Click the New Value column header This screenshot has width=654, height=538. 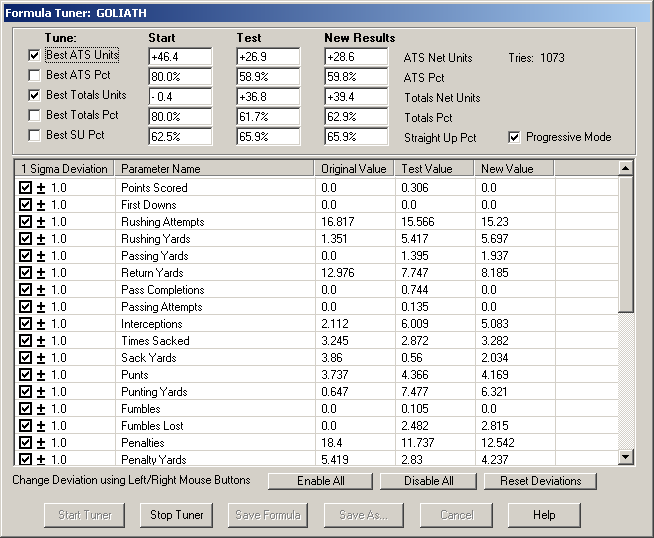coord(514,168)
